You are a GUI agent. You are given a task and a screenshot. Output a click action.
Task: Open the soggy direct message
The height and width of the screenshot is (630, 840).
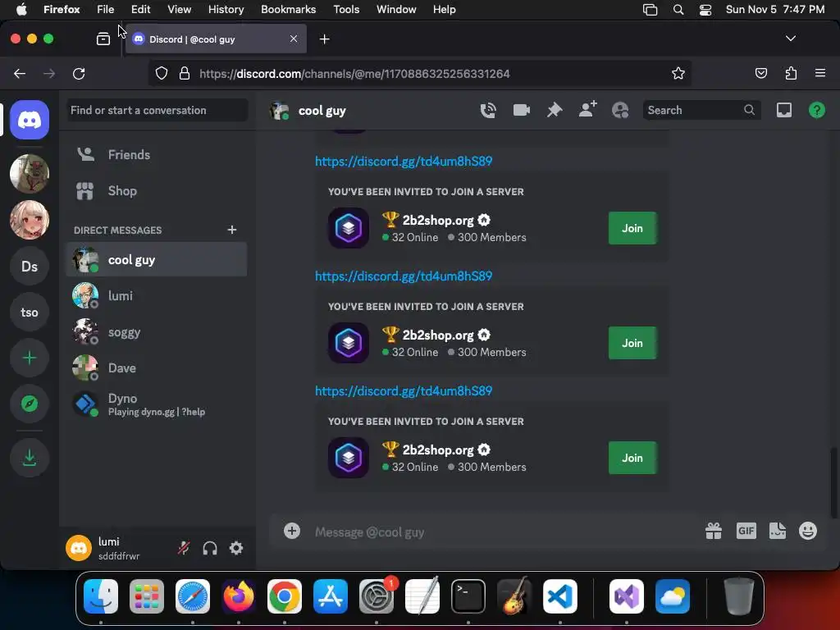click(157, 332)
